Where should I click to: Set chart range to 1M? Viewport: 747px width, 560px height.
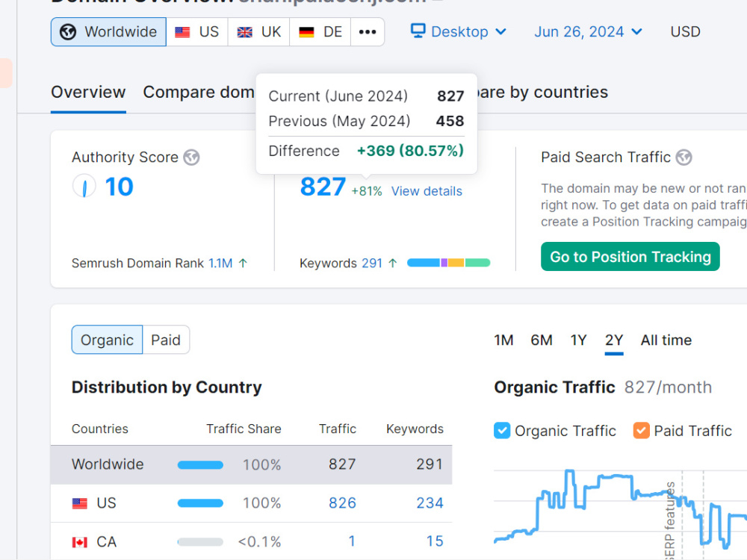click(503, 340)
